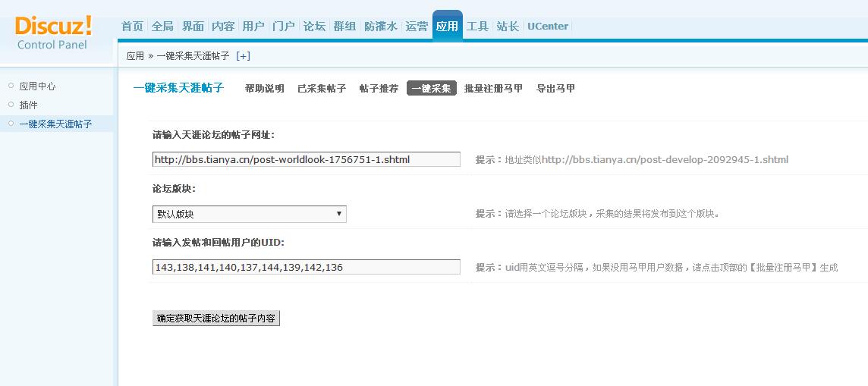Image resolution: width=868 pixels, height=386 pixels.
Task: Open the 全局 top menu
Action: (x=162, y=26)
